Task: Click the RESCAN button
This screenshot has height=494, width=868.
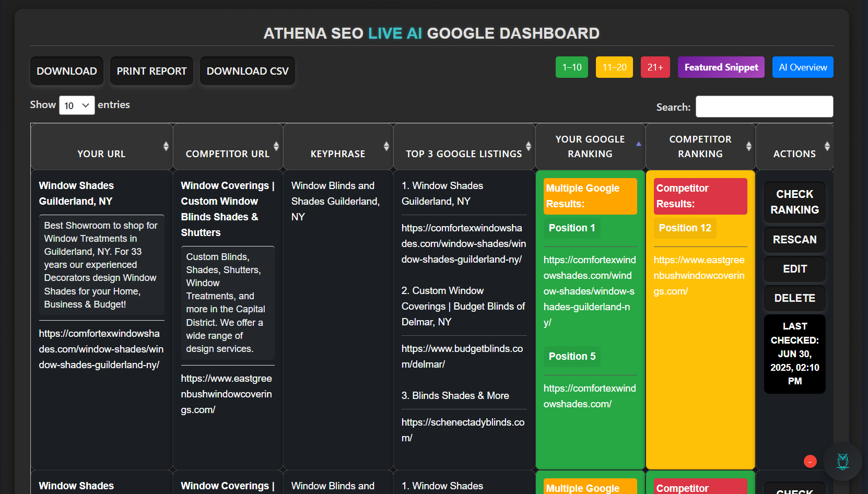Action: (794, 240)
